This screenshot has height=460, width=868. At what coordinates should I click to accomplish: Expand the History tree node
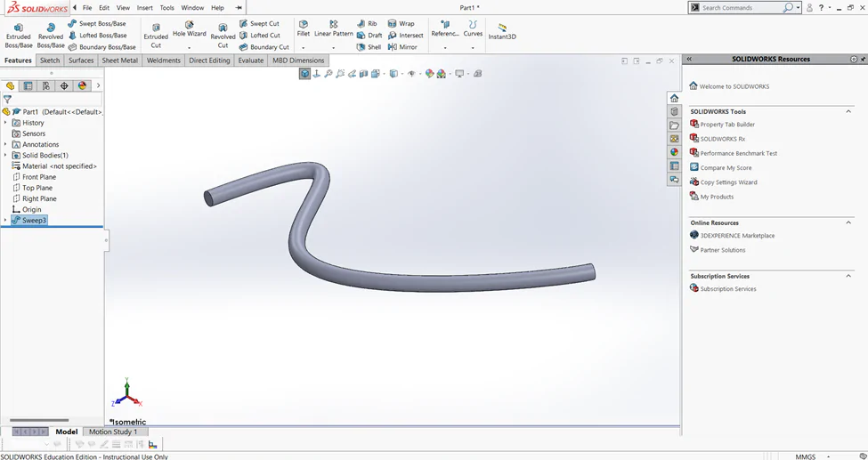[x=5, y=122]
